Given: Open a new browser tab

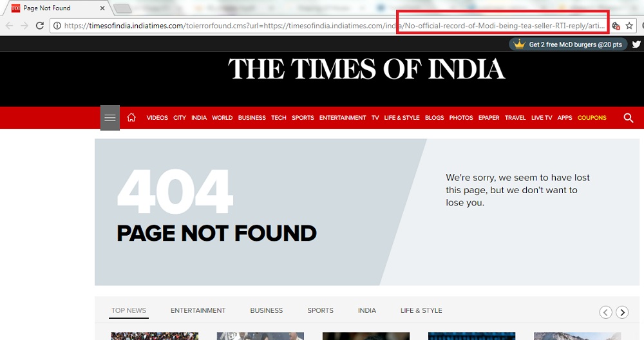Looking at the screenshot, I should (x=122, y=8).
